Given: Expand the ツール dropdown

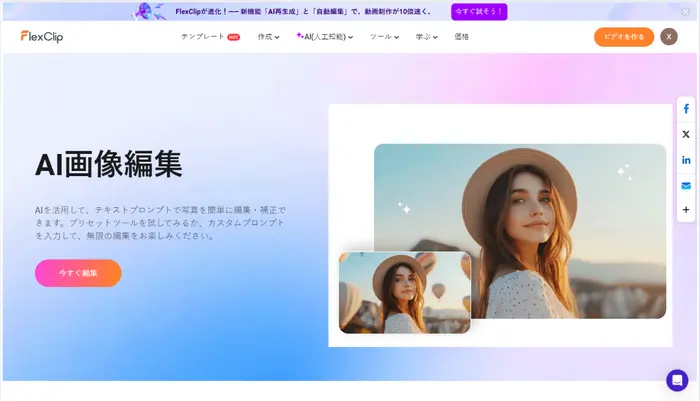Looking at the screenshot, I should click(x=384, y=37).
